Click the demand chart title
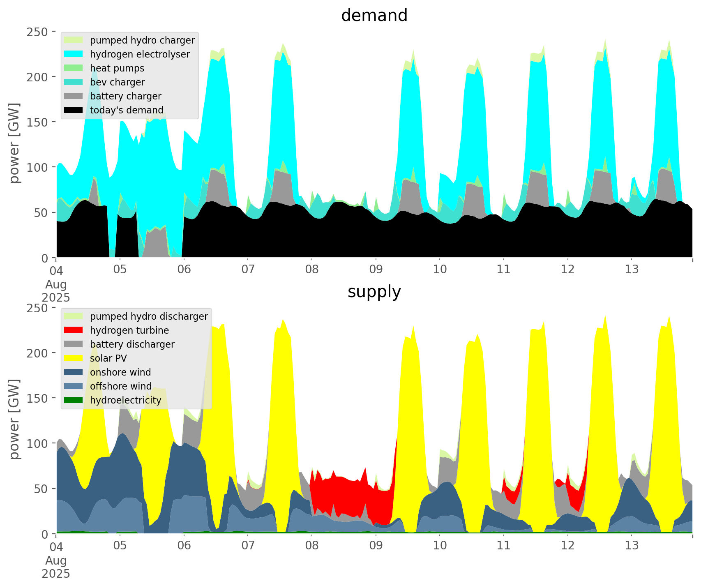Screen dimensions: 701x588 (x=374, y=16)
